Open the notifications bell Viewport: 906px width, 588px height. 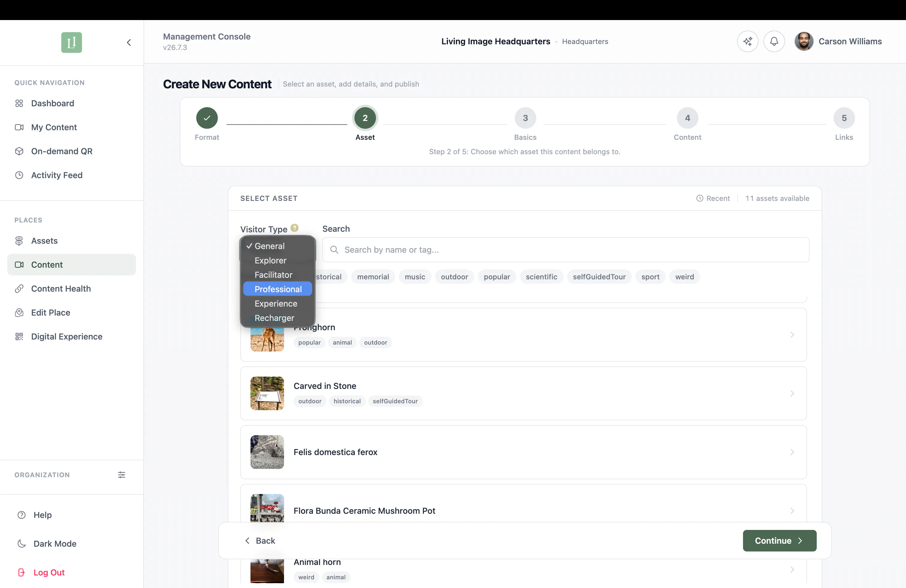pos(774,41)
